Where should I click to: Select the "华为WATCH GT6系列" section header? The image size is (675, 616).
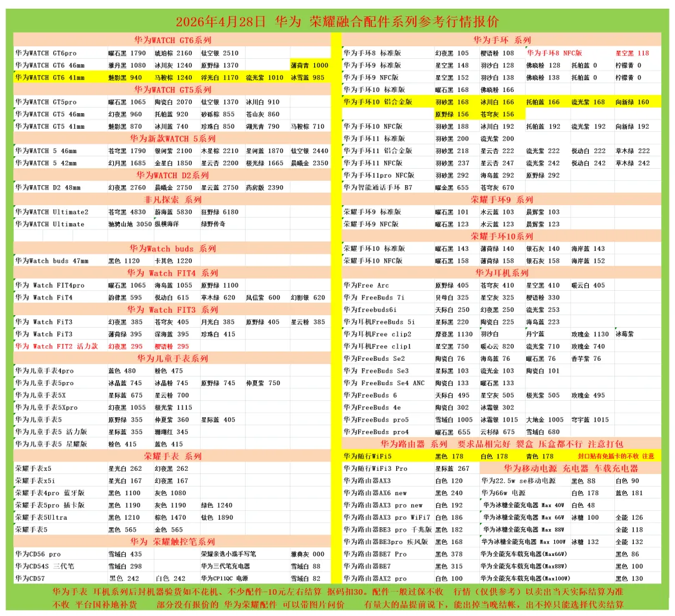pyautogui.click(x=172, y=40)
